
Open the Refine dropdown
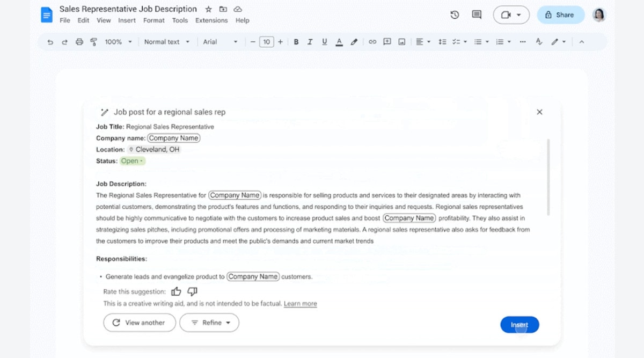pos(209,323)
